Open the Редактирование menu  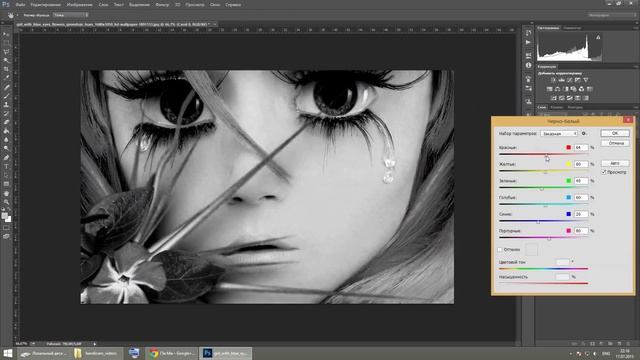[45, 5]
